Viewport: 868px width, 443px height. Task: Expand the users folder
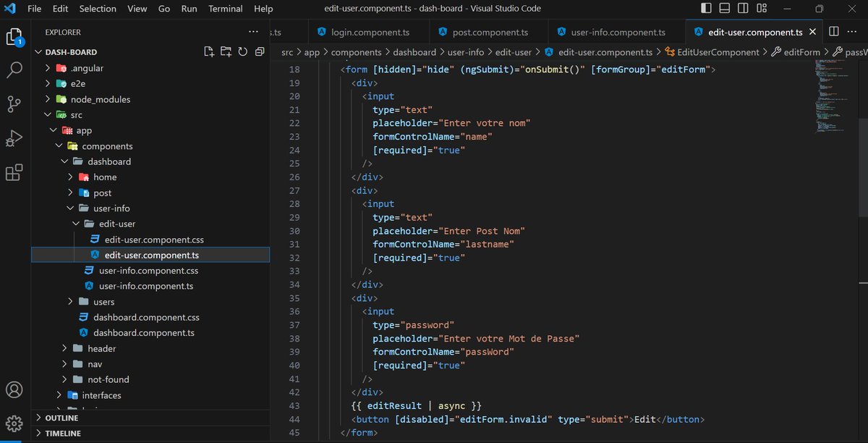coord(150,302)
